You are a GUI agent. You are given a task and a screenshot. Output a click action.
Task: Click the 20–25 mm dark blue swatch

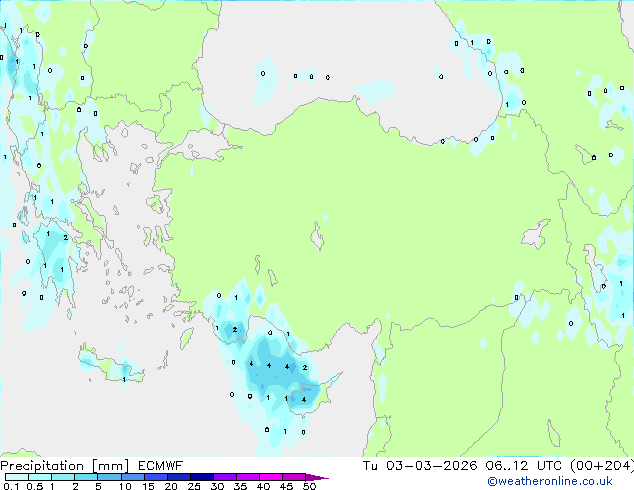pyautogui.click(x=178, y=477)
